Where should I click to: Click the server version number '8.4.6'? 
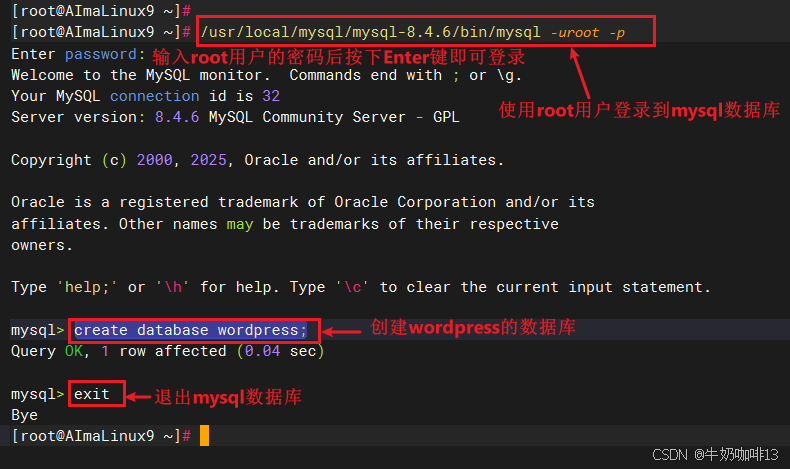(177, 117)
